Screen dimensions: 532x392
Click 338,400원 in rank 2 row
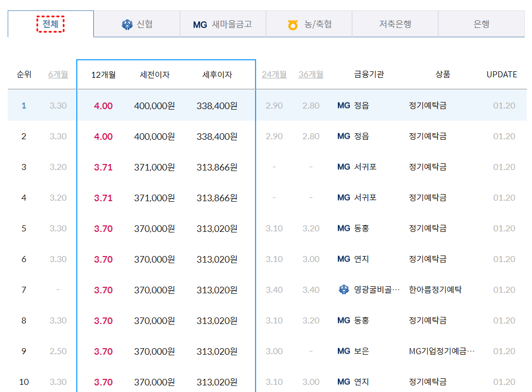(x=217, y=137)
